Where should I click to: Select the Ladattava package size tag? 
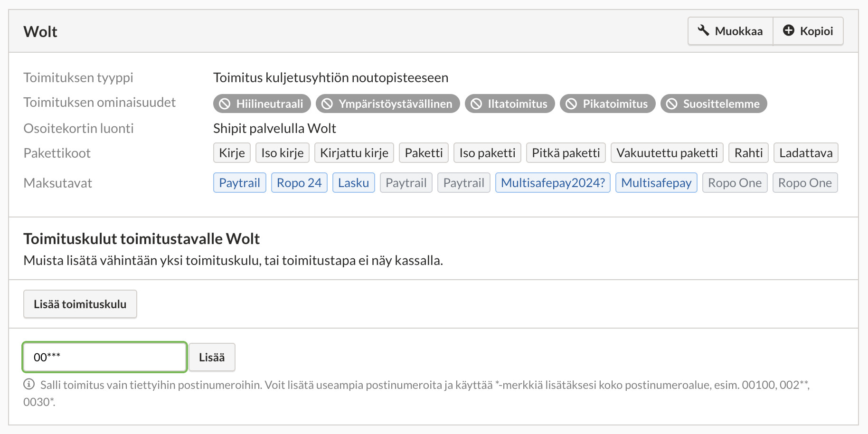tap(806, 153)
